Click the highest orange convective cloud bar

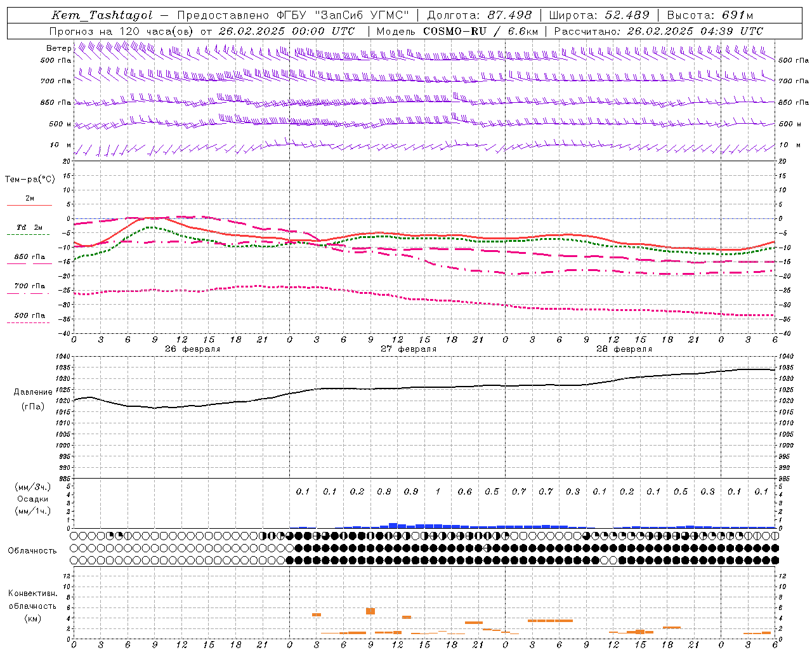click(x=370, y=611)
